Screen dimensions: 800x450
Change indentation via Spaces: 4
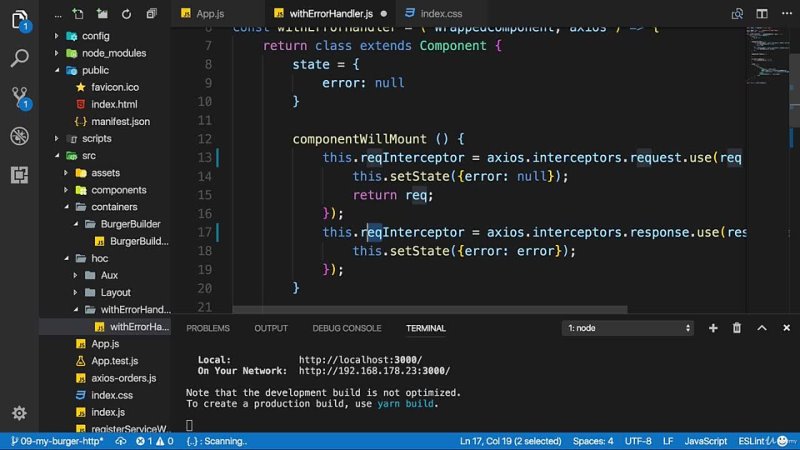pos(593,441)
